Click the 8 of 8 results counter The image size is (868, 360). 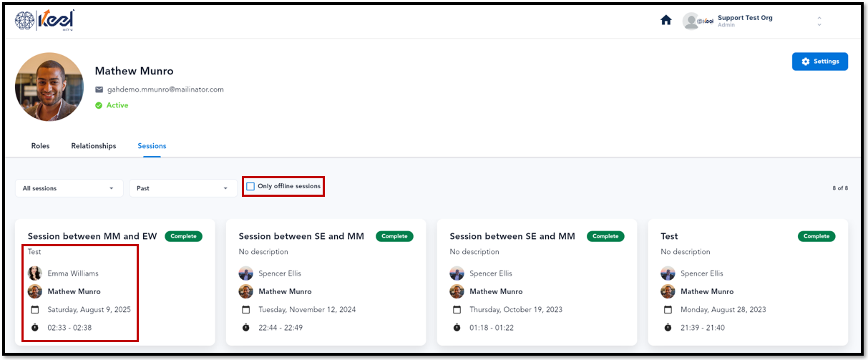coord(840,188)
